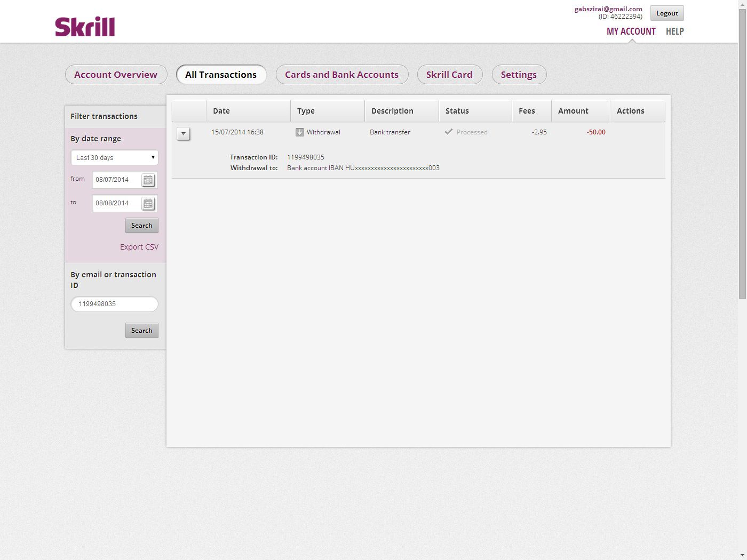Click the Processed status checkmark icon
The width and height of the screenshot is (747, 560).
point(449,132)
